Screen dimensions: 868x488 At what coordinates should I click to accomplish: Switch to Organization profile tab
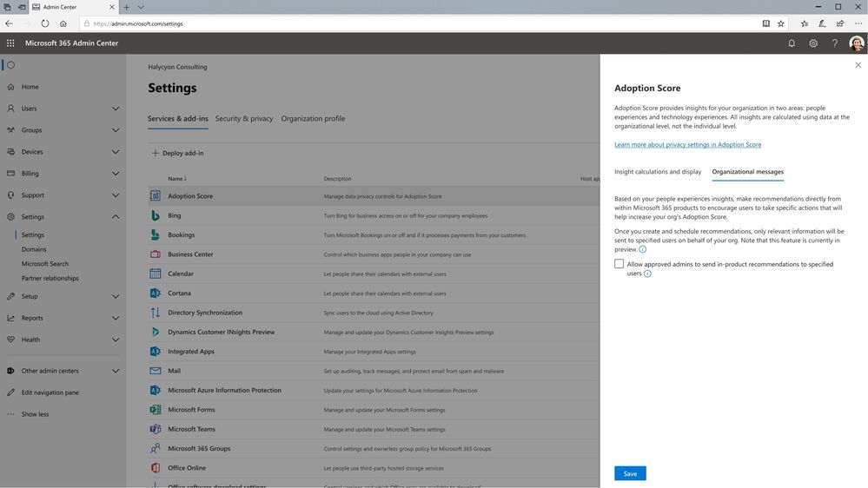(313, 118)
